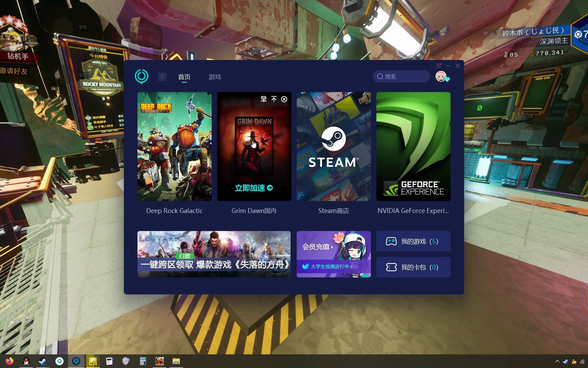Click the QQ penguin icon in system tray
This screenshot has width=588, height=368.
(574, 361)
